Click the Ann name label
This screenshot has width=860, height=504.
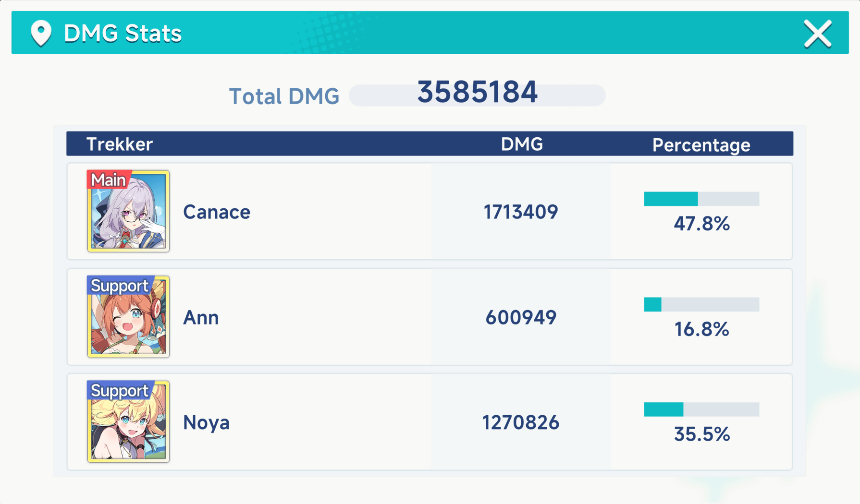click(x=201, y=318)
